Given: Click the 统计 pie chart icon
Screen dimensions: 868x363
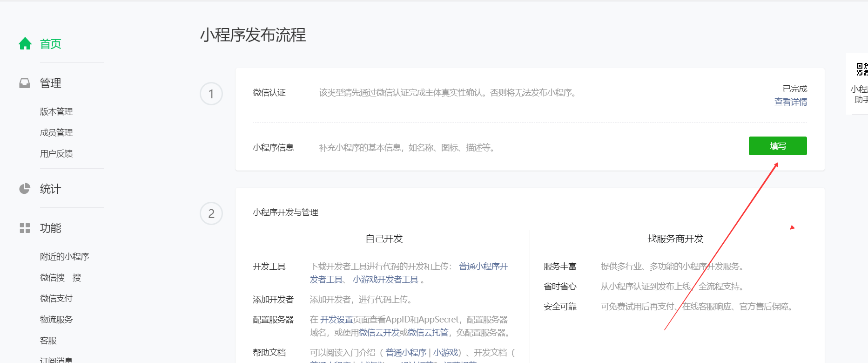Looking at the screenshot, I should (25, 189).
